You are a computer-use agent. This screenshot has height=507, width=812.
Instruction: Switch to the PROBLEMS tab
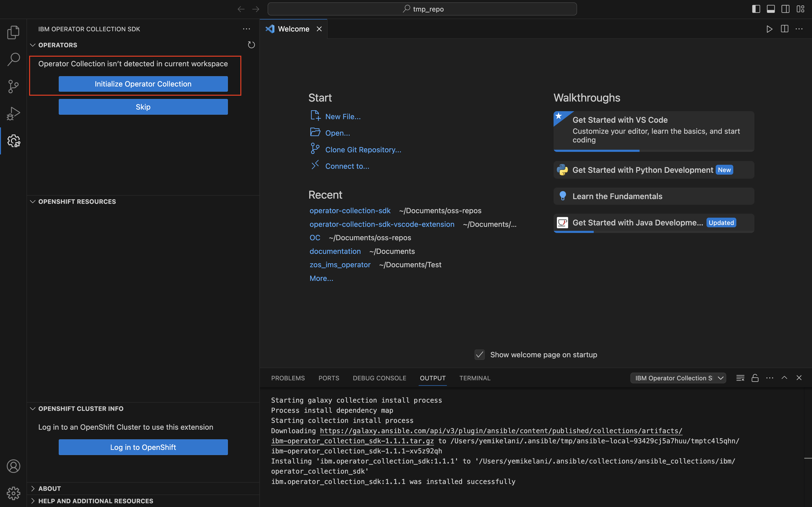click(288, 378)
